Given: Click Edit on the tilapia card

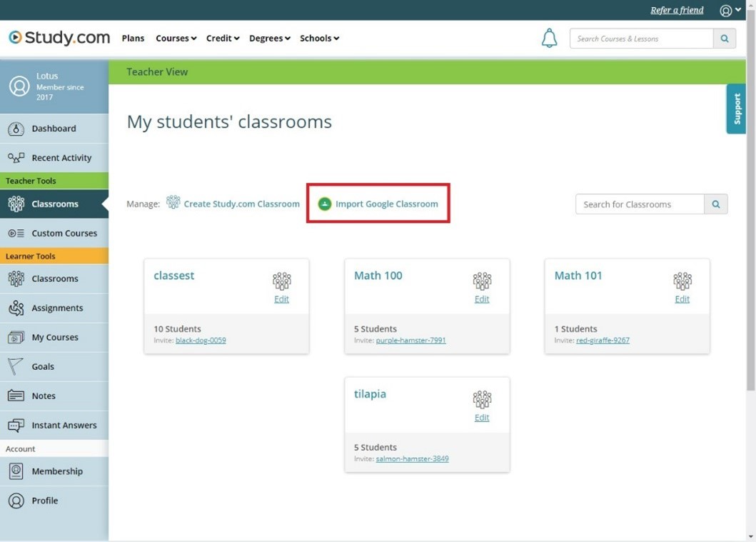Looking at the screenshot, I should coord(482,418).
